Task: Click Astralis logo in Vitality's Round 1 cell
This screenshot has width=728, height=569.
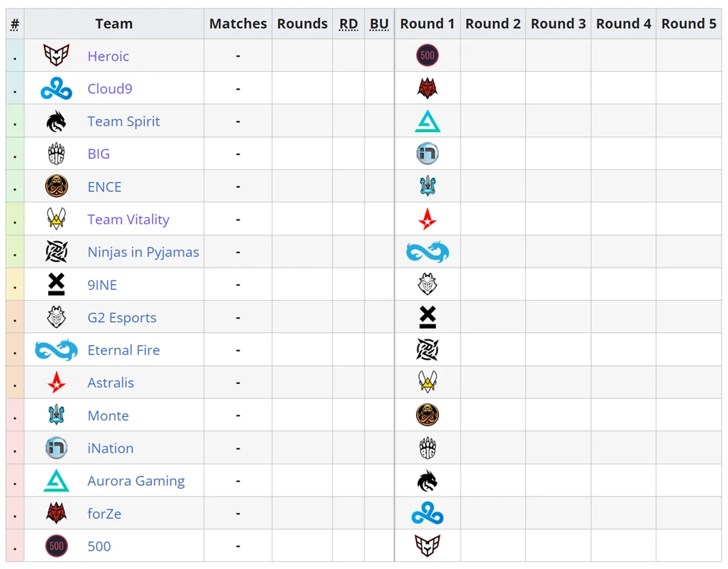Action: (427, 220)
